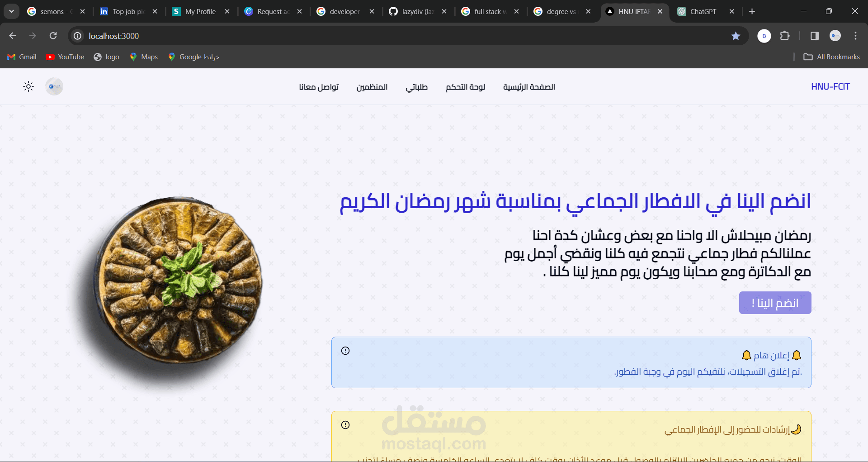The image size is (868, 462).
Task: Toggle dark mode with the sun icon
Action: [x=28, y=86]
